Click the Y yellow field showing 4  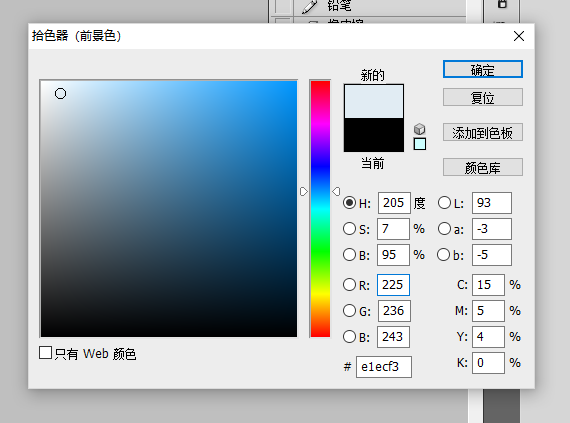click(488, 337)
